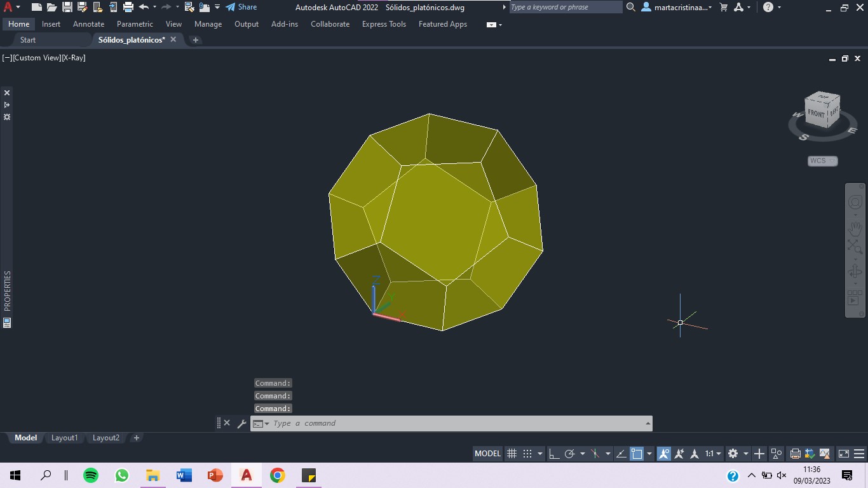Choose the Save As icon

click(x=82, y=7)
